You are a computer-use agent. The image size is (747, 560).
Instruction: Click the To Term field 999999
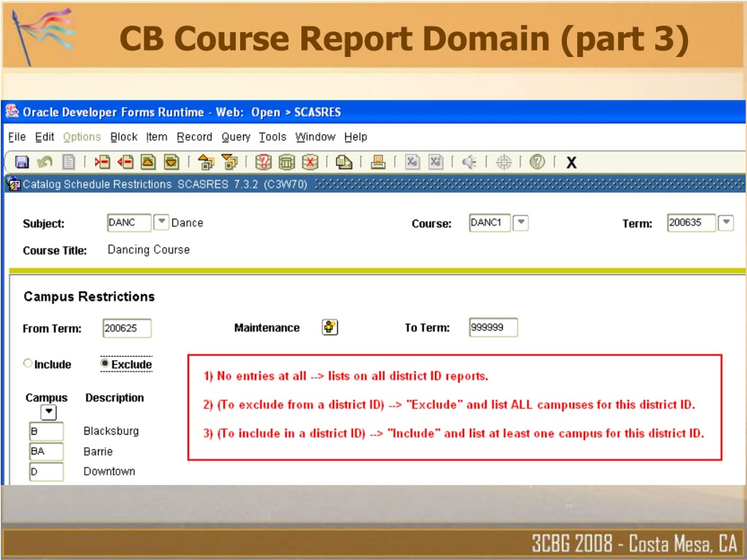(493, 328)
